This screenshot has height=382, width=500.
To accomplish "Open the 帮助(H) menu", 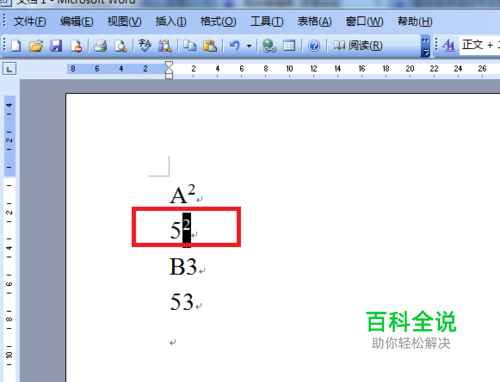I will [415, 22].
